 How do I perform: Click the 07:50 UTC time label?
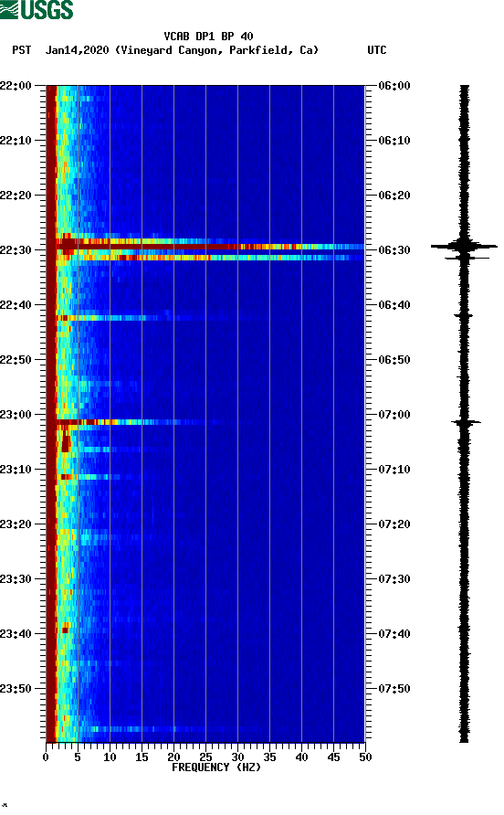(x=394, y=689)
